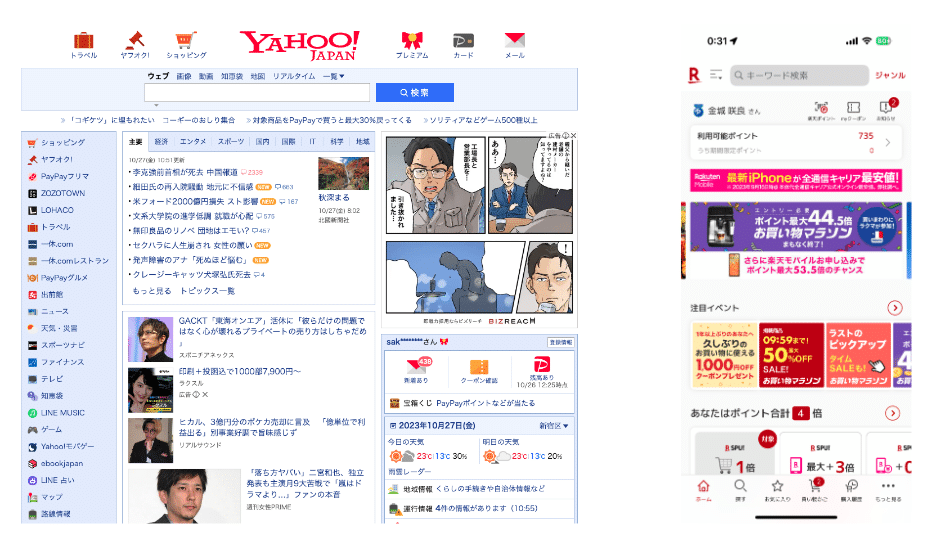Screen dimensions: 941x546
Task: Open Rakuten notifications bell with badge
Action: click(885, 108)
